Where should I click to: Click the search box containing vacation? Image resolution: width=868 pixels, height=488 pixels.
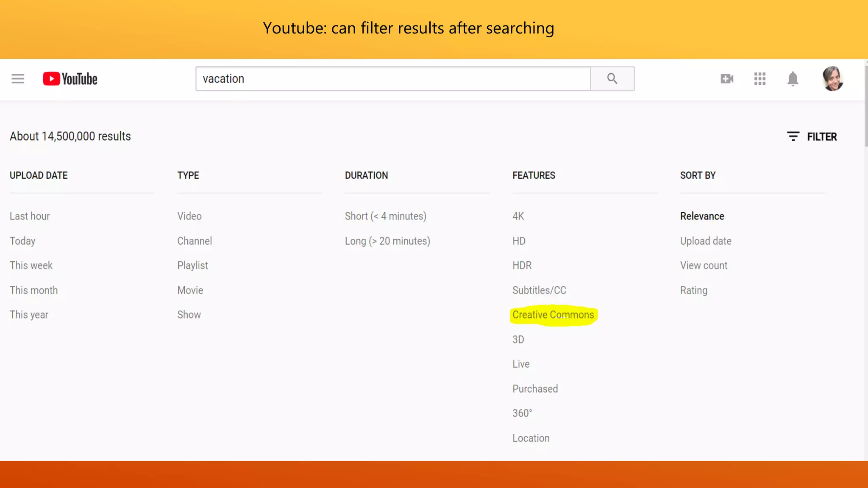click(393, 78)
